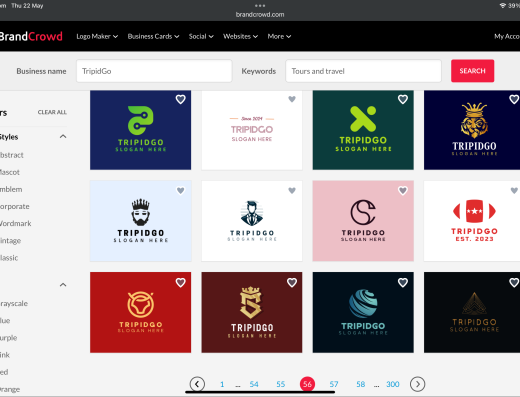Filter by Vintage style
Viewport: 520px width, 397px height.
click(x=11, y=241)
